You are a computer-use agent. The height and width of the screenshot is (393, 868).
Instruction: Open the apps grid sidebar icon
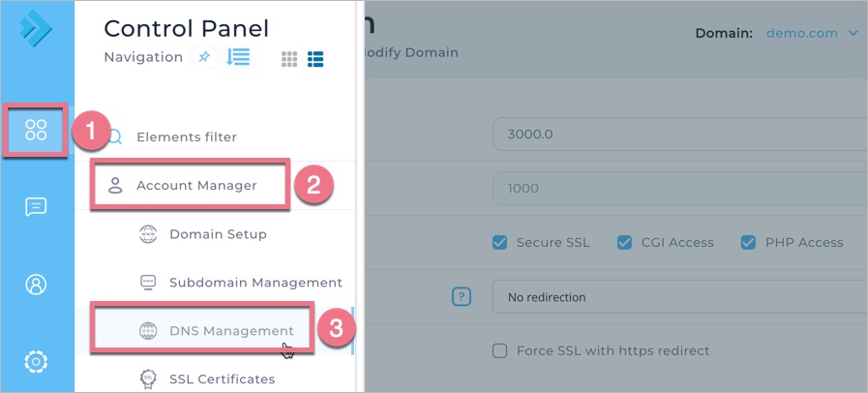[x=36, y=130]
